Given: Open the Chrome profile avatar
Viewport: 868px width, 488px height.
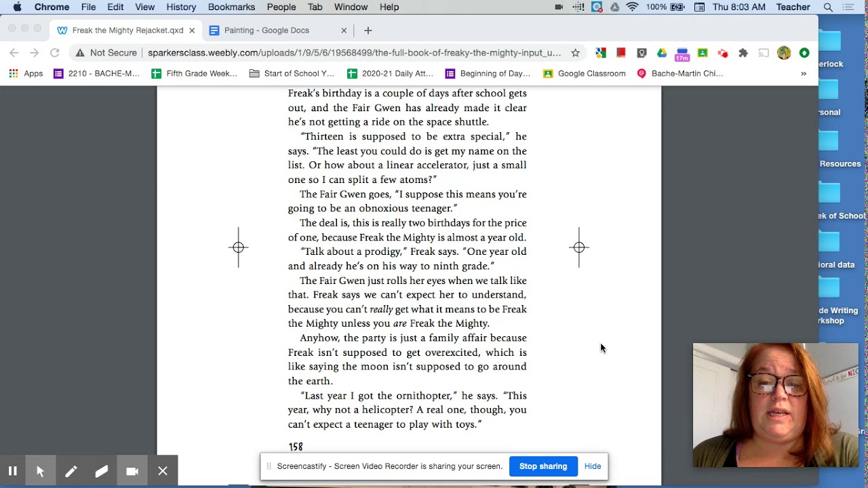Looking at the screenshot, I should click(x=784, y=53).
